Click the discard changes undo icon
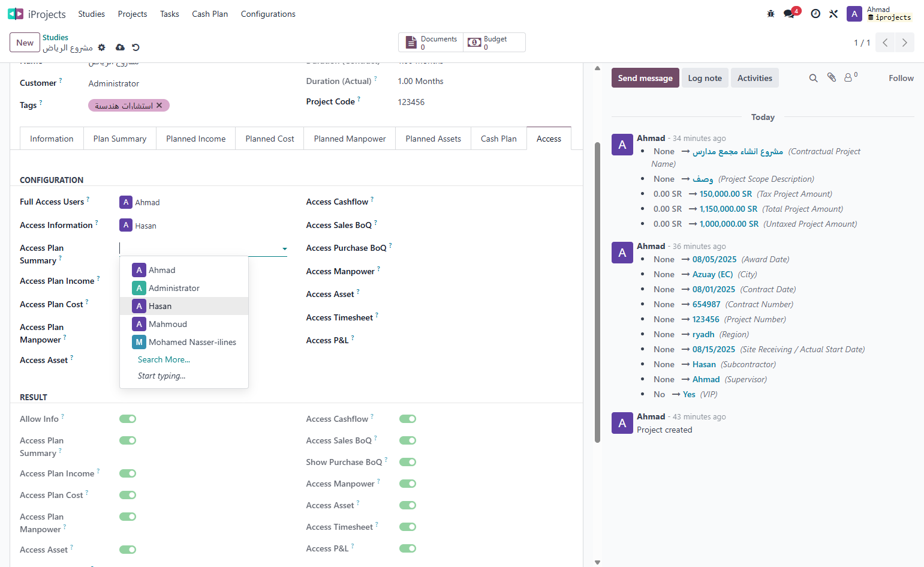This screenshot has height=567, width=924. pyautogui.click(x=136, y=47)
